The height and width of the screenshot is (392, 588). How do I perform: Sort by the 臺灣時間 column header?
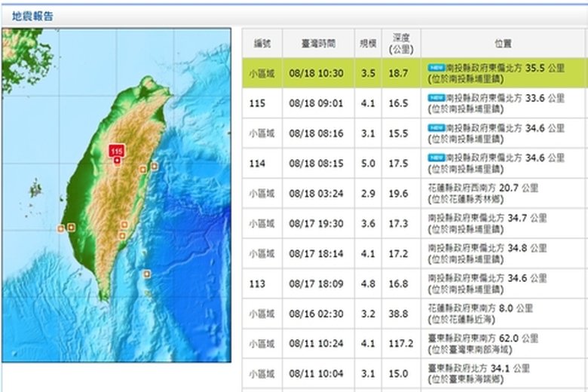[317, 43]
